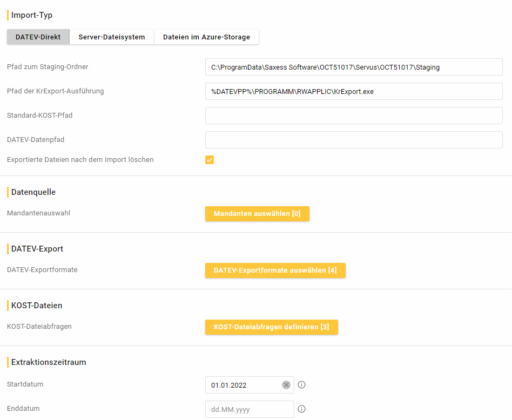This screenshot has width=512, height=420.
Task: Clear the Startdatum value with the X icon
Action: click(286, 385)
